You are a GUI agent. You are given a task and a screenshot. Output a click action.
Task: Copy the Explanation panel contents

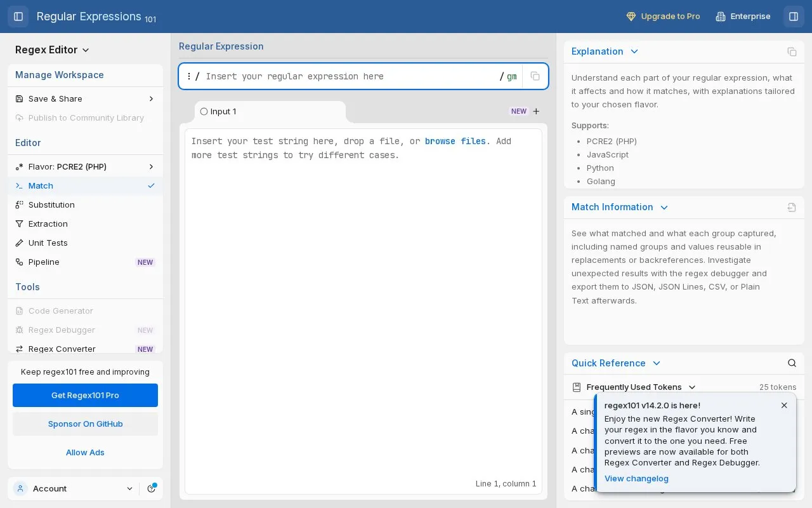point(792,51)
